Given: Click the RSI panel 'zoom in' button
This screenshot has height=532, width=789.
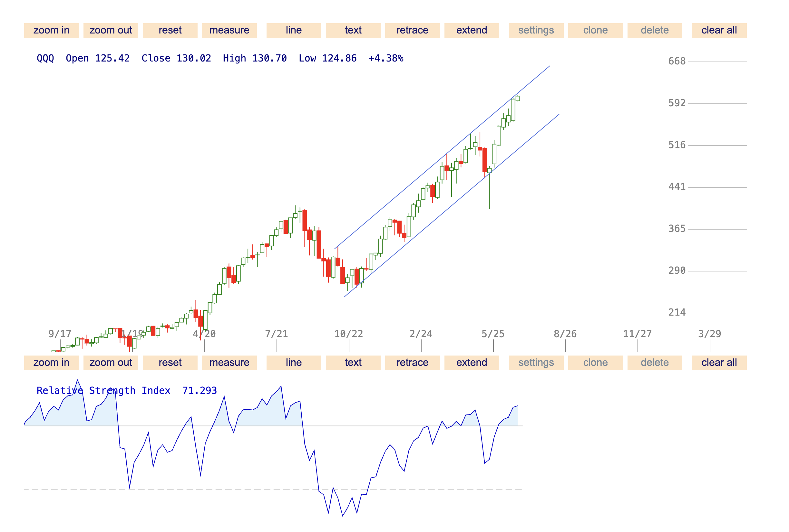Looking at the screenshot, I should (x=51, y=363).
